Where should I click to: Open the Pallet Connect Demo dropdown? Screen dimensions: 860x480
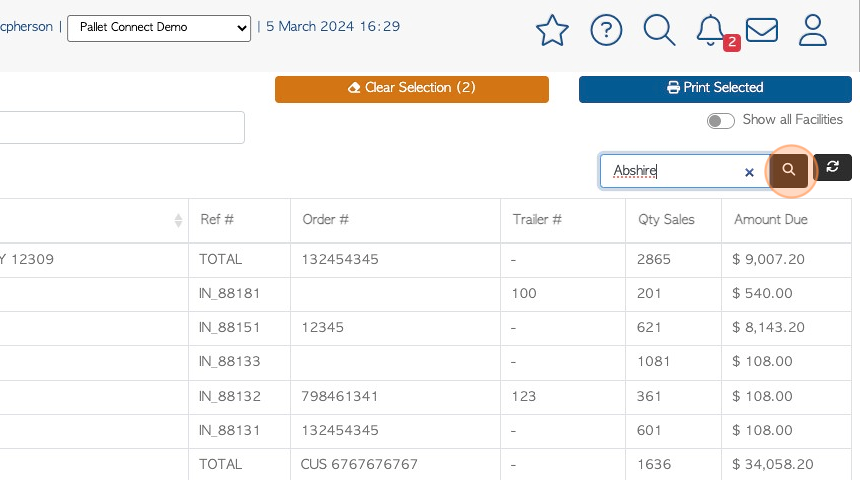(159, 27)
